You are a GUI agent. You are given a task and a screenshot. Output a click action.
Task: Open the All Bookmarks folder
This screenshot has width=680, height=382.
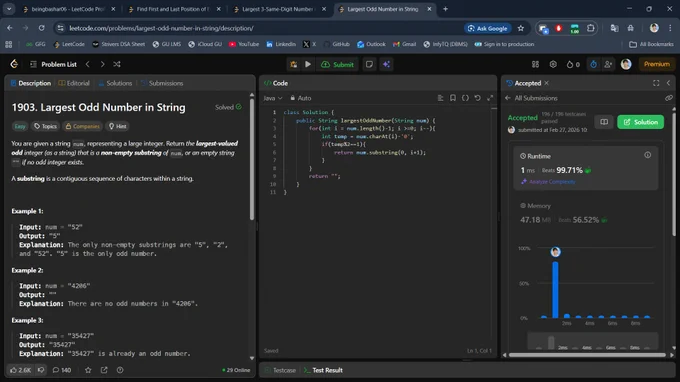pos(651,44)
